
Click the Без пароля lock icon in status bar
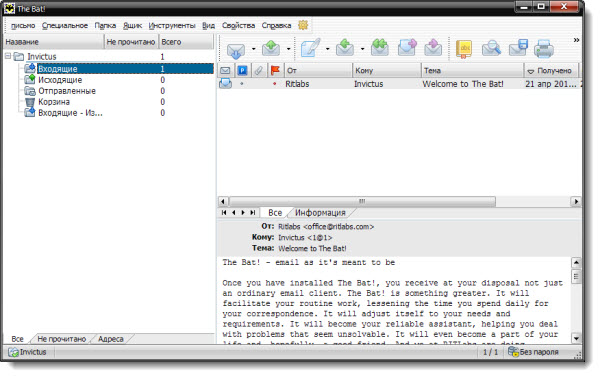coord(513,351)
